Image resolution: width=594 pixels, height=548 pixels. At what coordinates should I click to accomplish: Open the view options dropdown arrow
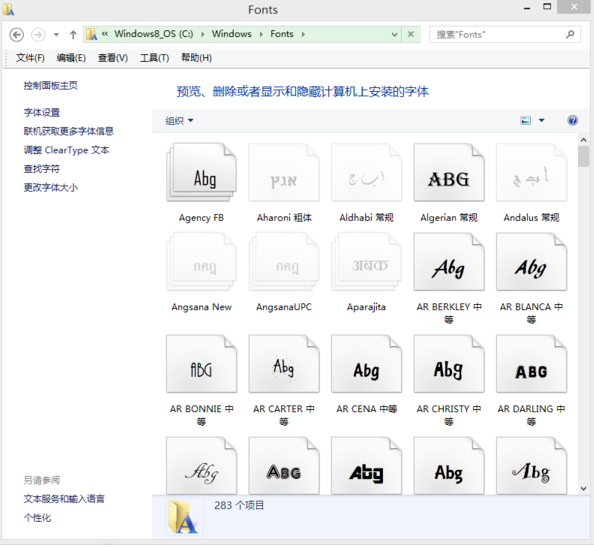coord(541,120)
